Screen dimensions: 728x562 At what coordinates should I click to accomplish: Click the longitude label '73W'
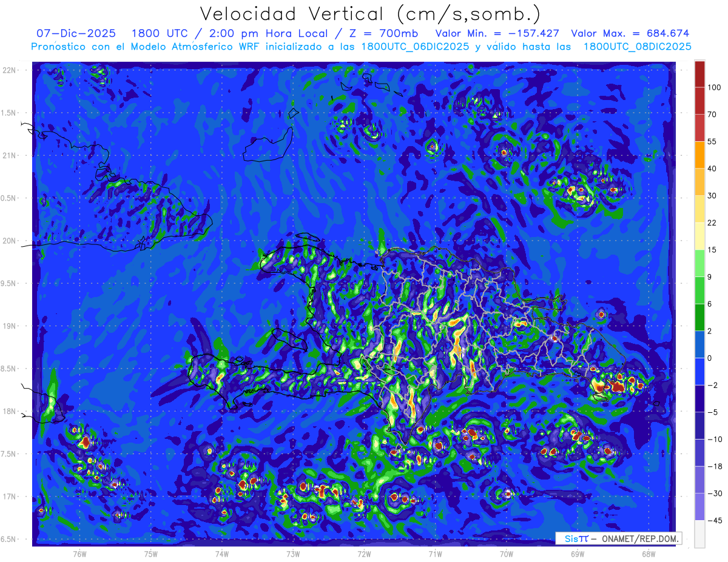[293, 554]
